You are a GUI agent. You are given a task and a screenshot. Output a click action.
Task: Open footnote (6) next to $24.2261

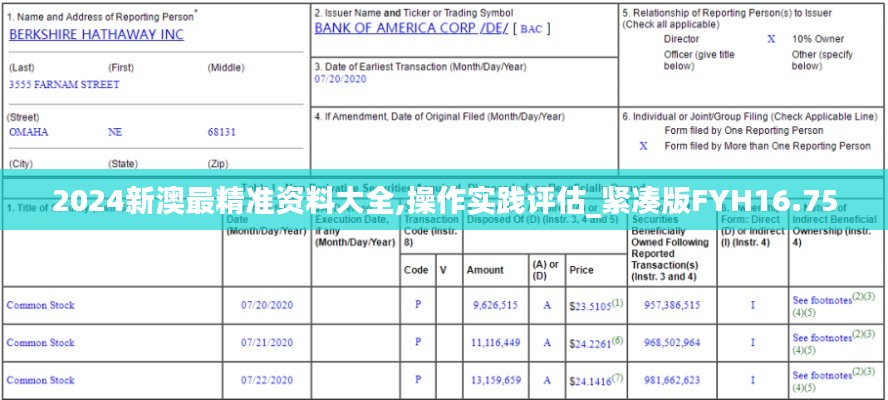[x=617, y=340]
